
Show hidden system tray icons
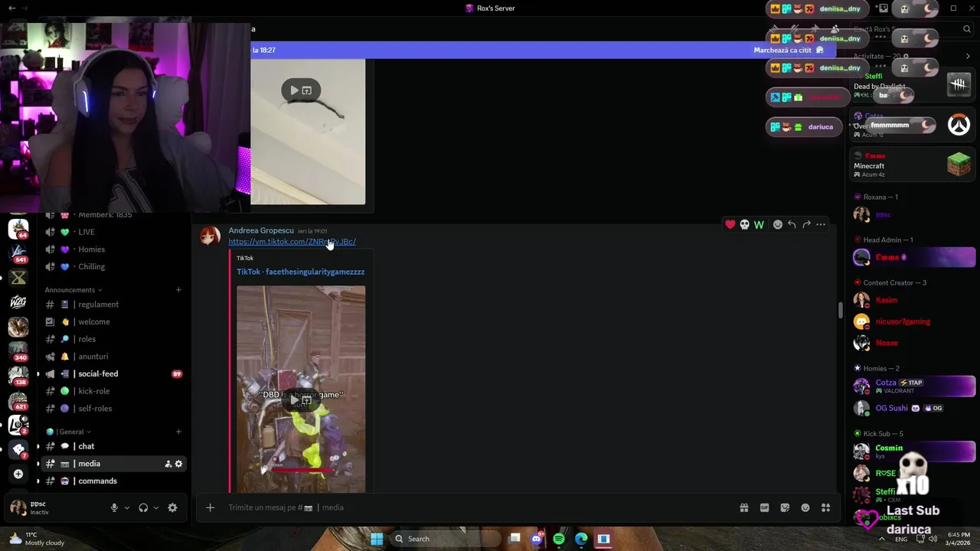[882, 539]
